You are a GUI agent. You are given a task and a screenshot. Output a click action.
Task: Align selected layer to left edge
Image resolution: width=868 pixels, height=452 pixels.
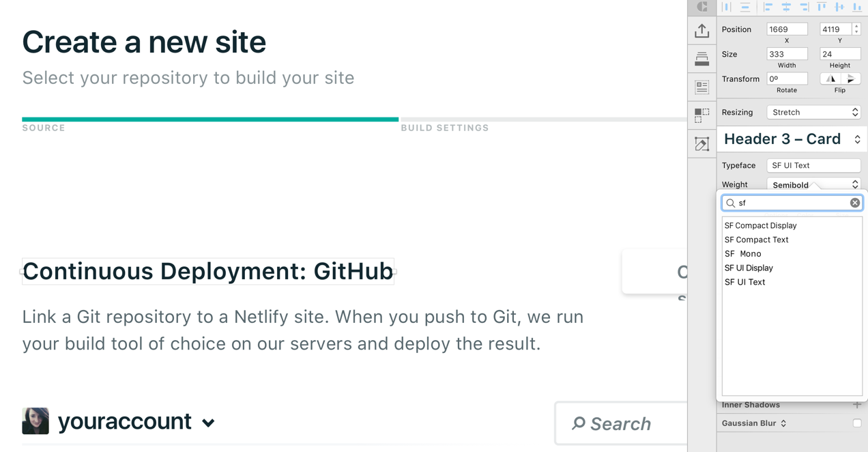click(x=768, y=7)
